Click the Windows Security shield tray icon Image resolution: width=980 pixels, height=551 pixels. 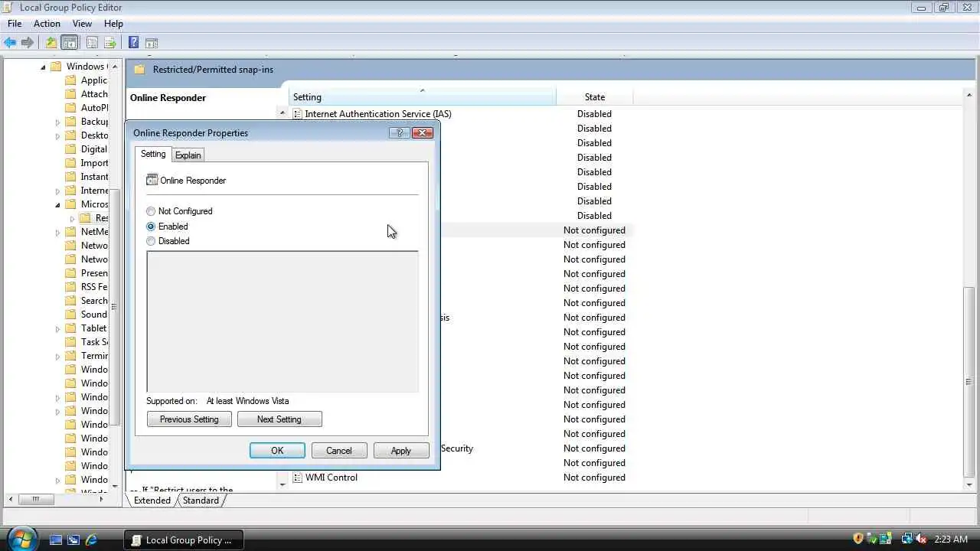pos(858,539)
